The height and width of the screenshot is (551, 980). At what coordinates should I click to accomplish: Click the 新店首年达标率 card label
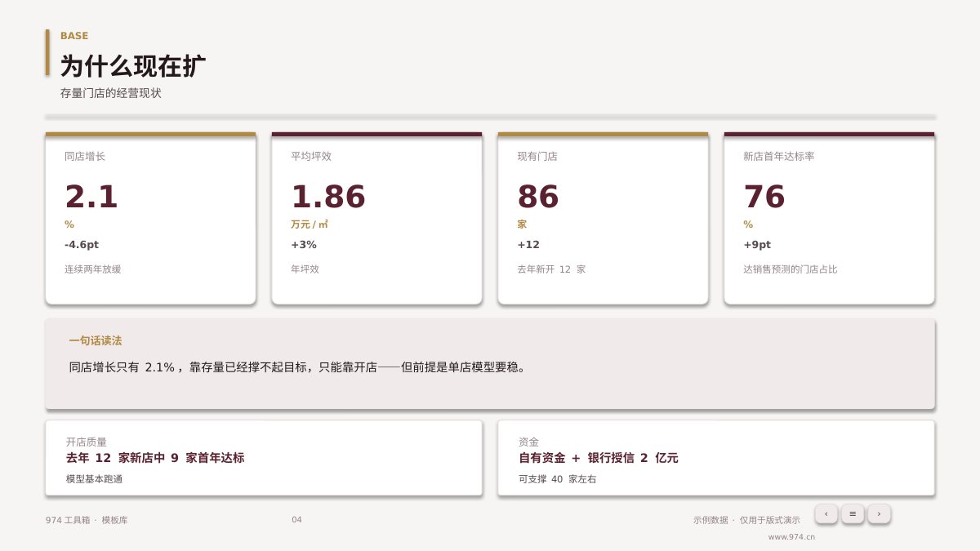click(778, 156)
